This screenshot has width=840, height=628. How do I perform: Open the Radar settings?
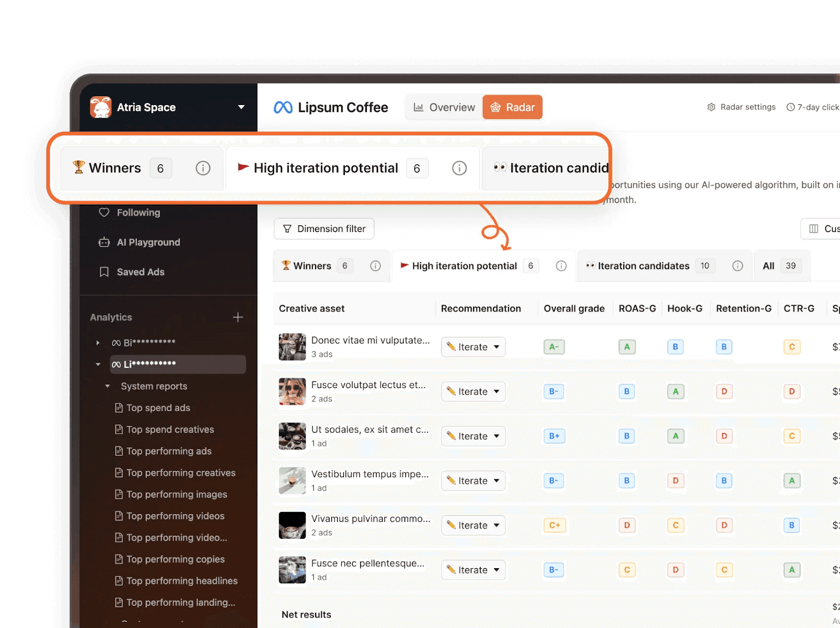coord(741,107)
